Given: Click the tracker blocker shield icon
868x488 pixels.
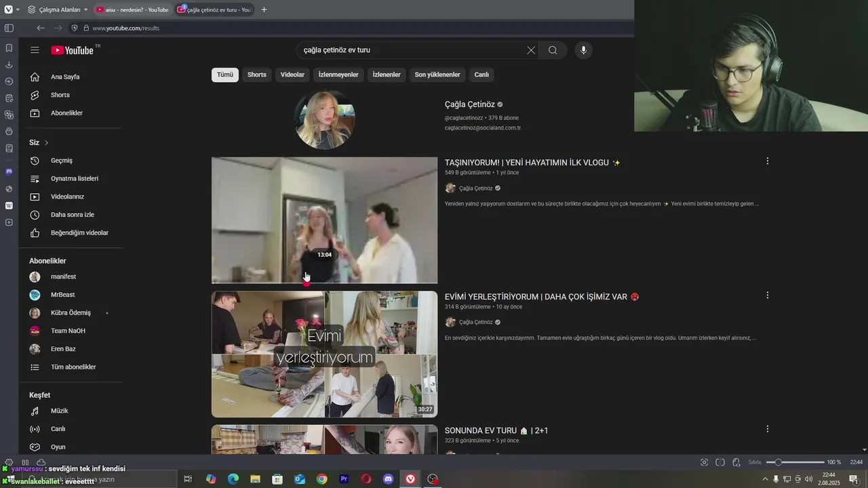Looking at the screenshot, I should coord(75,28).
